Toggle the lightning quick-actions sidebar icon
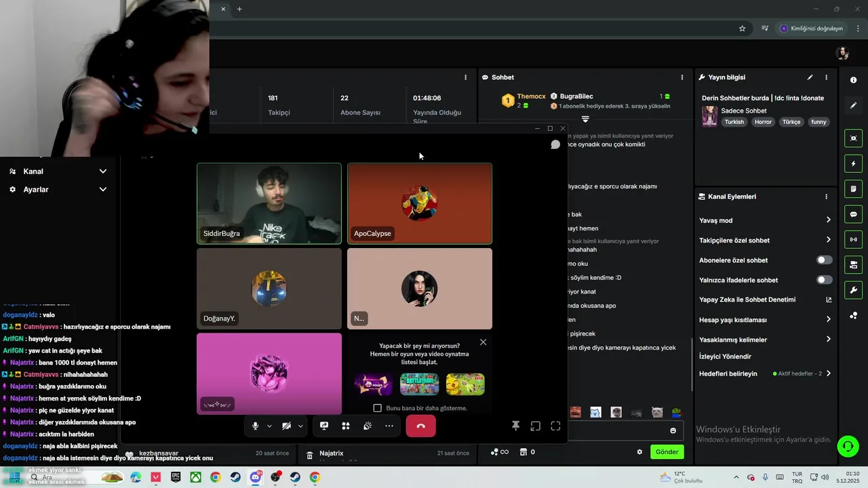The height and width of the screenshot is (488, 868). coord(853,163)
